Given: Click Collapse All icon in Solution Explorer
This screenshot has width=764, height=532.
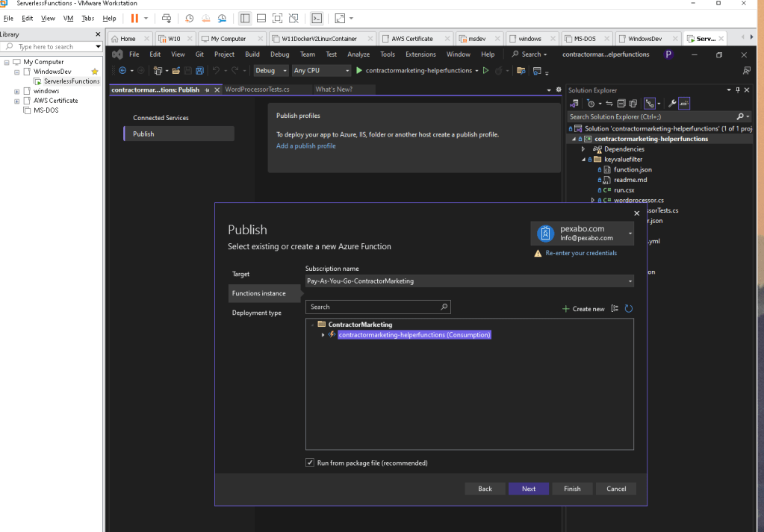Looking at the screenshot, I should [621, 103].
